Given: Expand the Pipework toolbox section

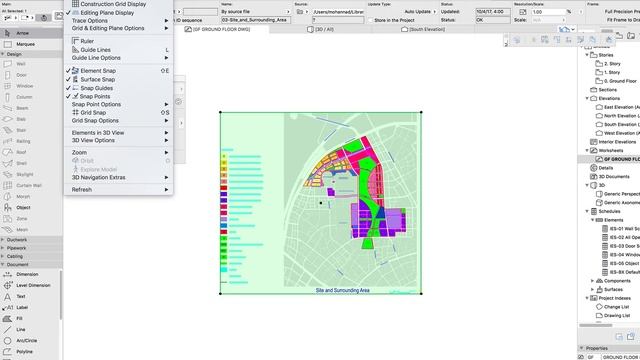Looking at the screenshot, I should click(x=3, y=248).
